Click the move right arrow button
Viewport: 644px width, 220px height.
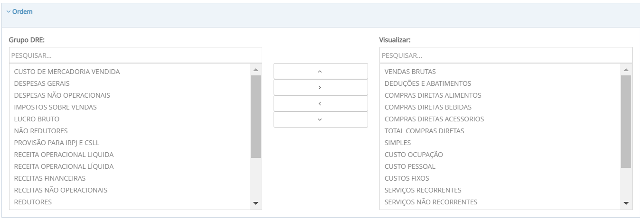(321, 87)
